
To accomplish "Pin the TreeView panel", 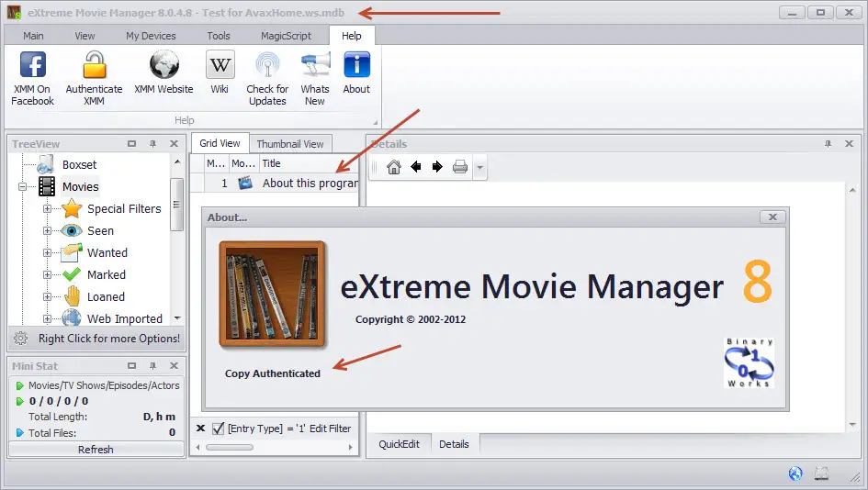I will pos(152,144).
